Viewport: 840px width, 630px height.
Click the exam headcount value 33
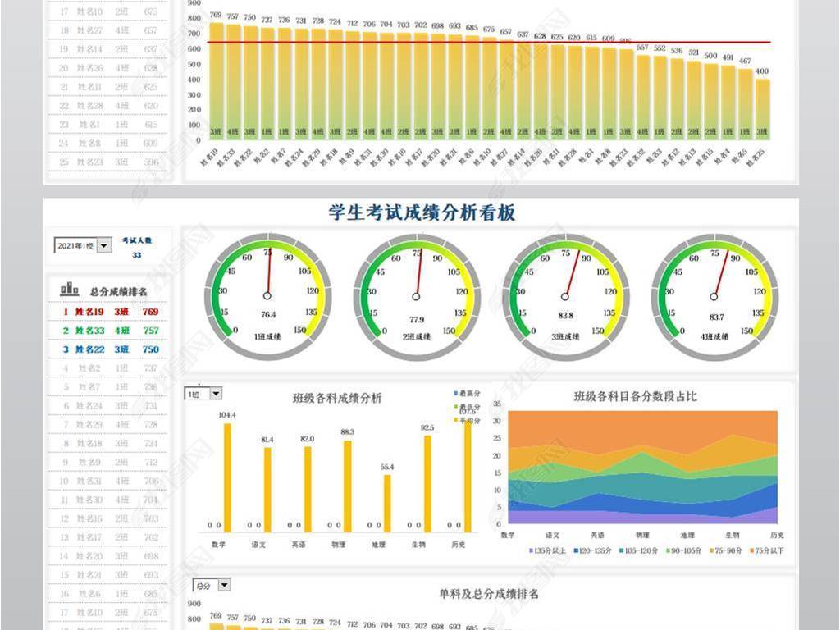tap(137, 255)
